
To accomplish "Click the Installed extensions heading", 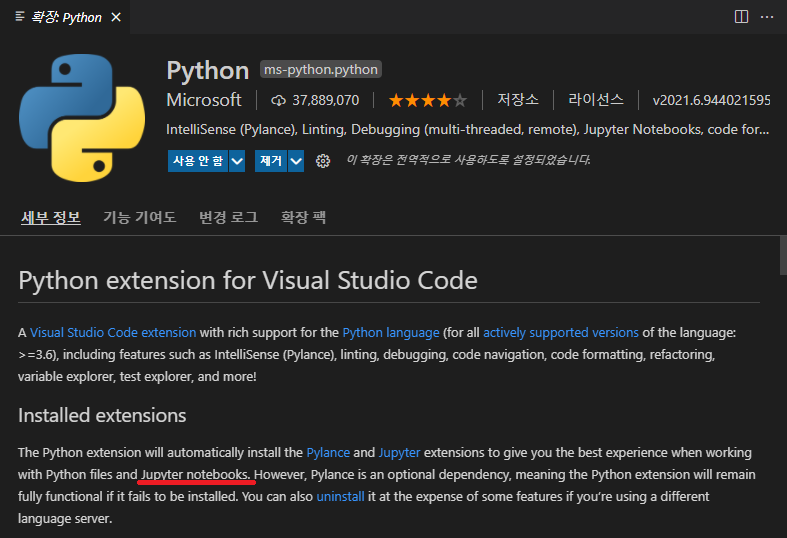I will pyautogui.click(x=102, y=416).
